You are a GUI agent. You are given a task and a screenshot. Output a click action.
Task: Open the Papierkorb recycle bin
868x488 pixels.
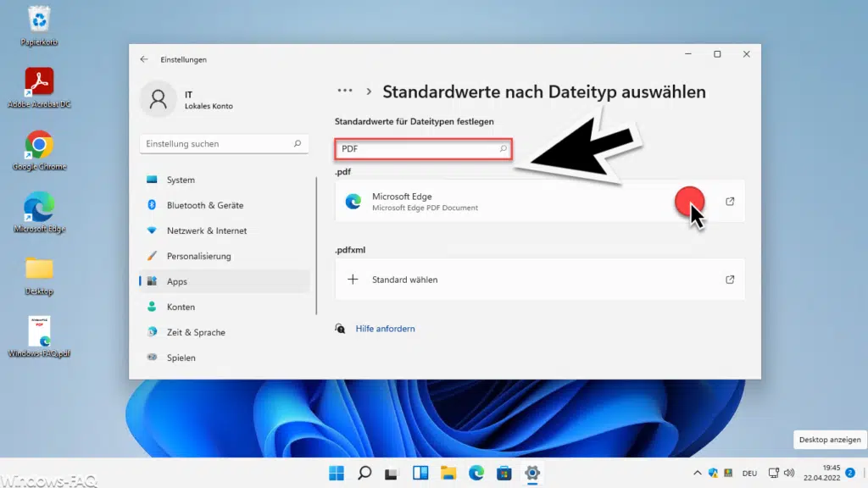38,21
